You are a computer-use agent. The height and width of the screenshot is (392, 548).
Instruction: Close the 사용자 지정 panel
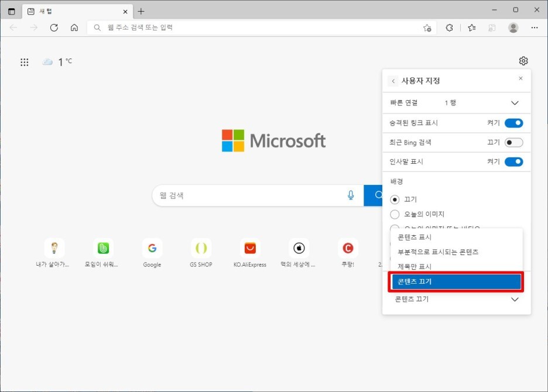[x=520, y=78]
